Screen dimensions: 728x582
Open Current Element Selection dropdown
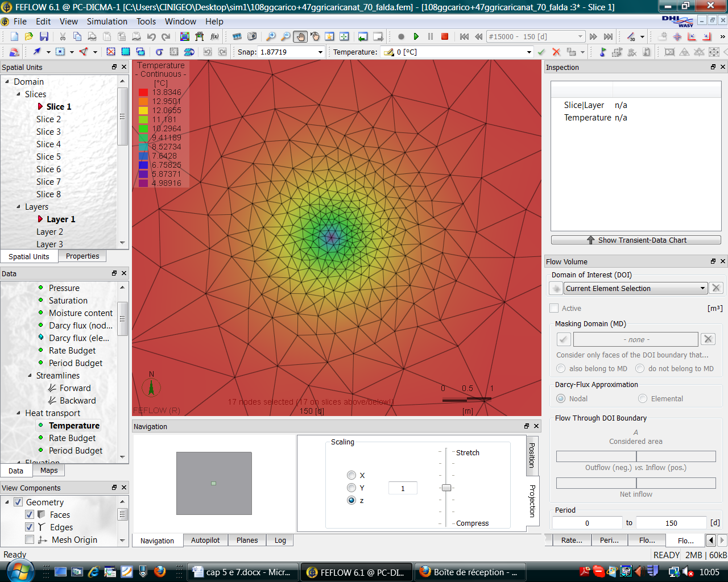coord(702,288)
